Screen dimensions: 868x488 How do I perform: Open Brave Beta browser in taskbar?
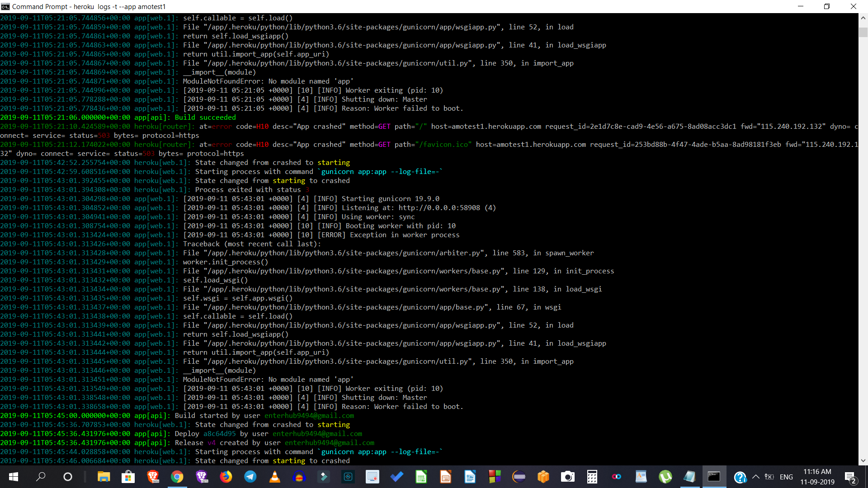(x=153, y=477)
